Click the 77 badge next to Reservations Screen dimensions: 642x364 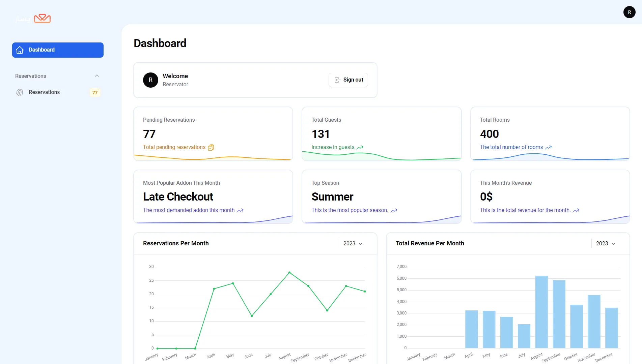[x=95, y=93]
